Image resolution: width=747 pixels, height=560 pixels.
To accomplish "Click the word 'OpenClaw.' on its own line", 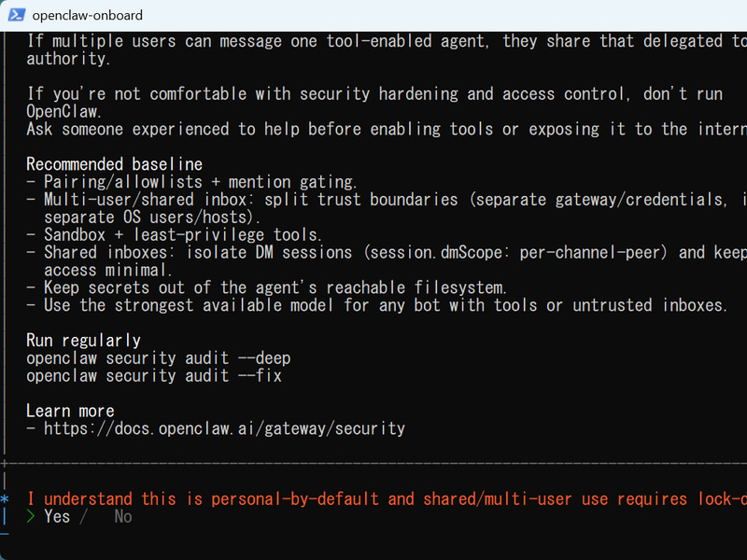I will 63,111.
